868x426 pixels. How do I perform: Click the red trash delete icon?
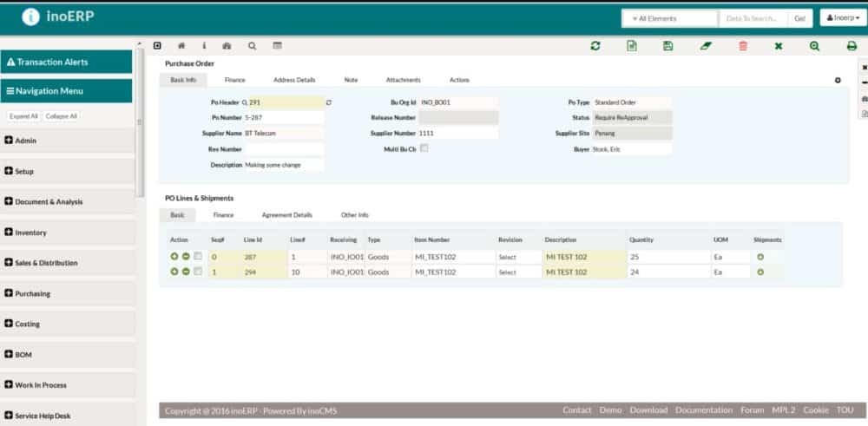coord(743,46)
